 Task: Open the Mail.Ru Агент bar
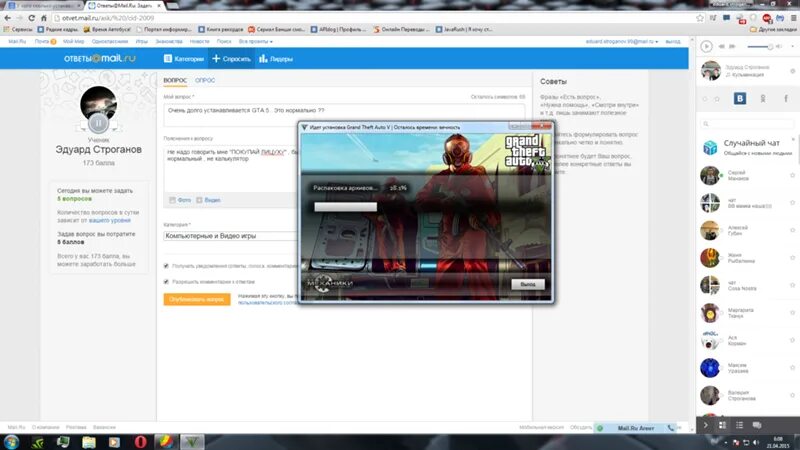[x=636, y=428]
